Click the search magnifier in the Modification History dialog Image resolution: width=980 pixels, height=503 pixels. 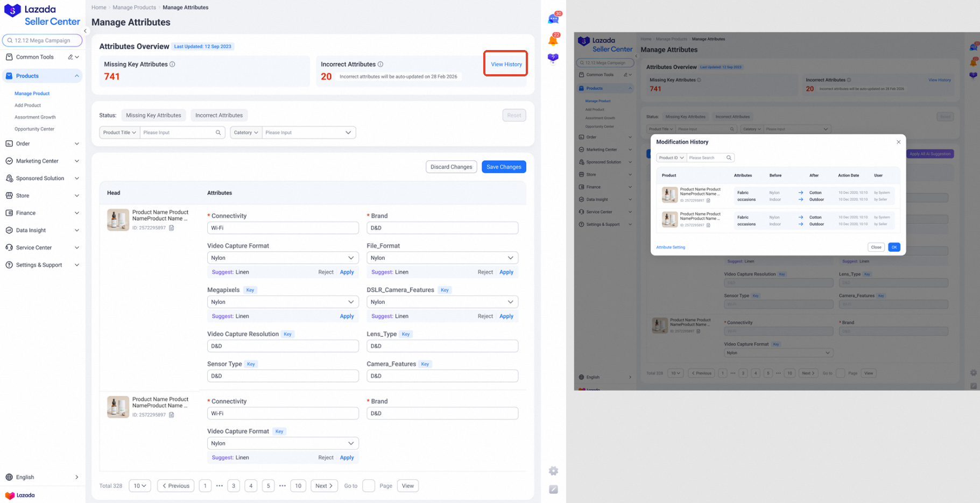click(729, 158)
